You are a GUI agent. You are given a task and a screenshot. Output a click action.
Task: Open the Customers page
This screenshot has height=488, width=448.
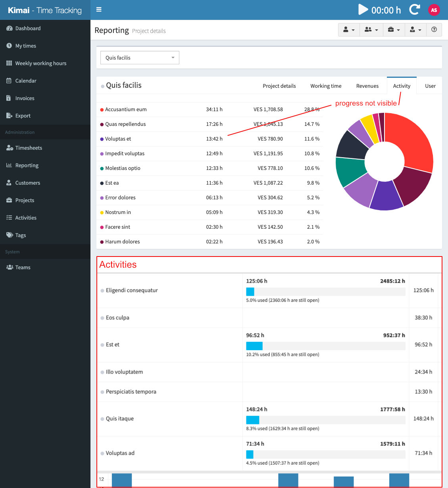click(x=45, y=183)
